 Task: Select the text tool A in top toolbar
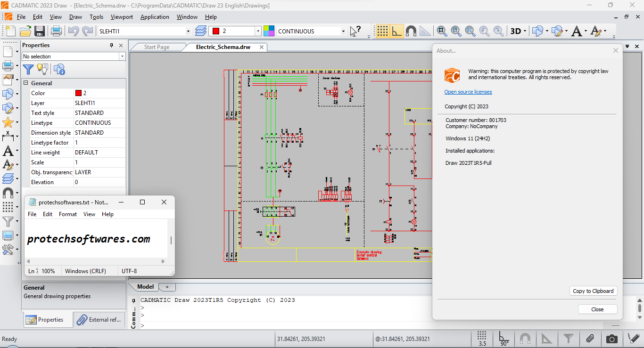tap(577, 31)
